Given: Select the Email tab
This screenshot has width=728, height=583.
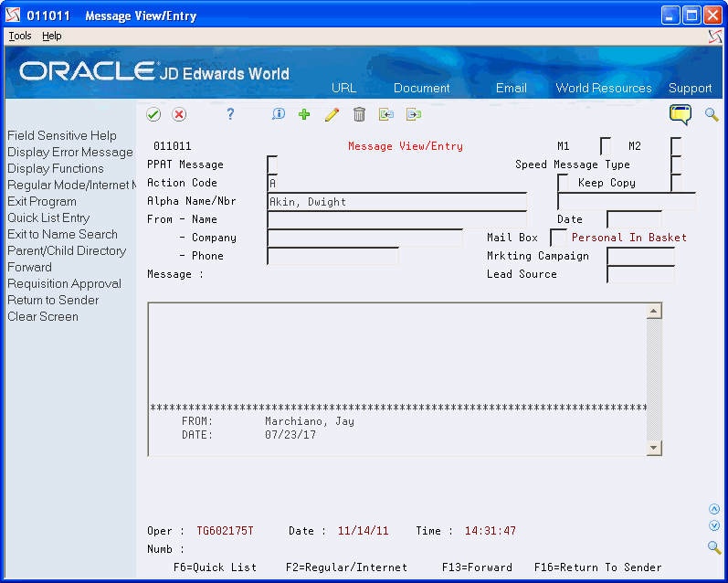Looking at the screenshot, I should pyautogui.click(x=512, y=88).
